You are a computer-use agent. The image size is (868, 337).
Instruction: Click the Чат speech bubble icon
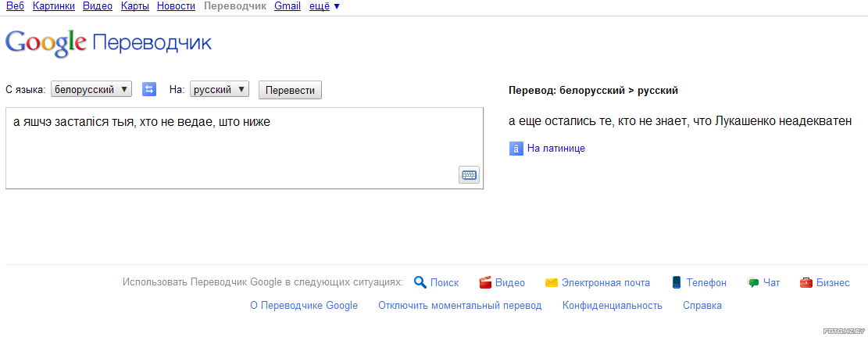[x=753, y=283]
